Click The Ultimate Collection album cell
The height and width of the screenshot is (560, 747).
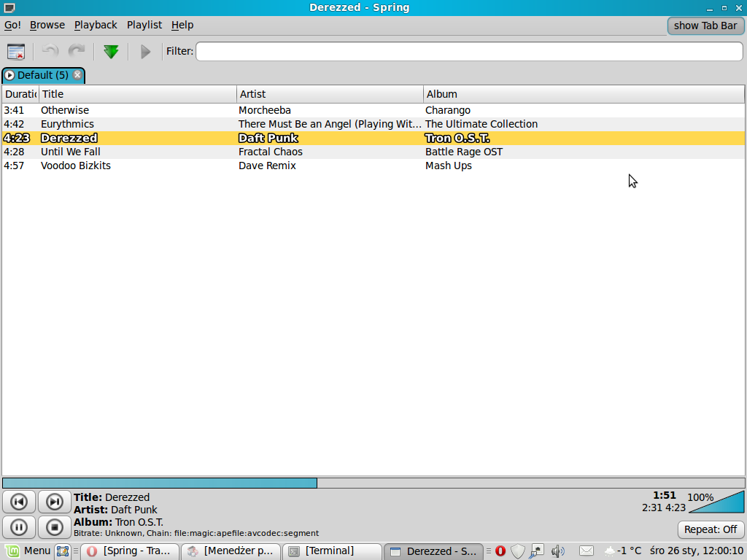(481, 124)
